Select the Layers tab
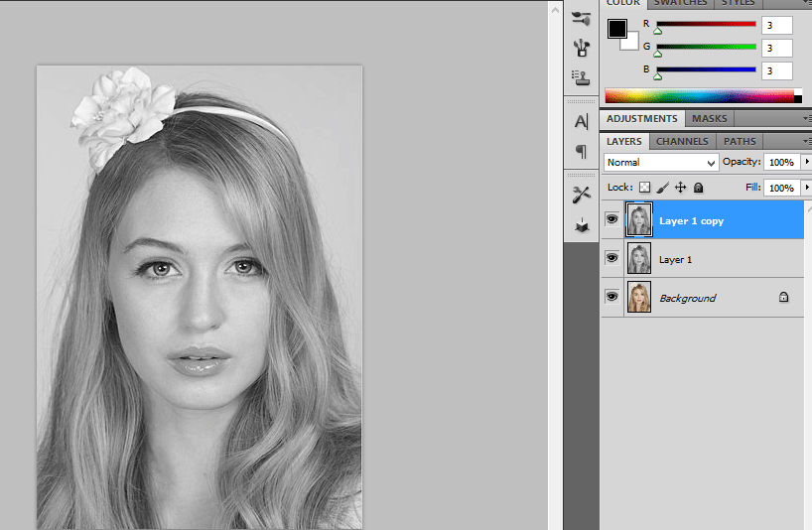 (624, 141)
